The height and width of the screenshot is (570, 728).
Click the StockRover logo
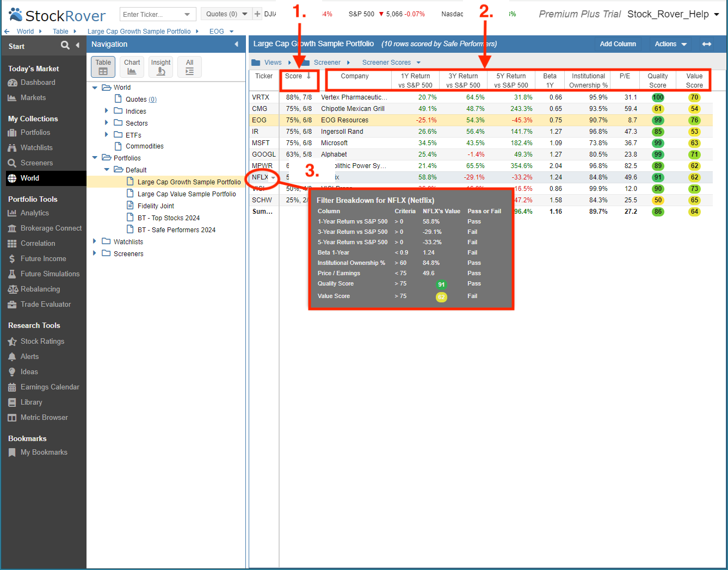point(57,15)
